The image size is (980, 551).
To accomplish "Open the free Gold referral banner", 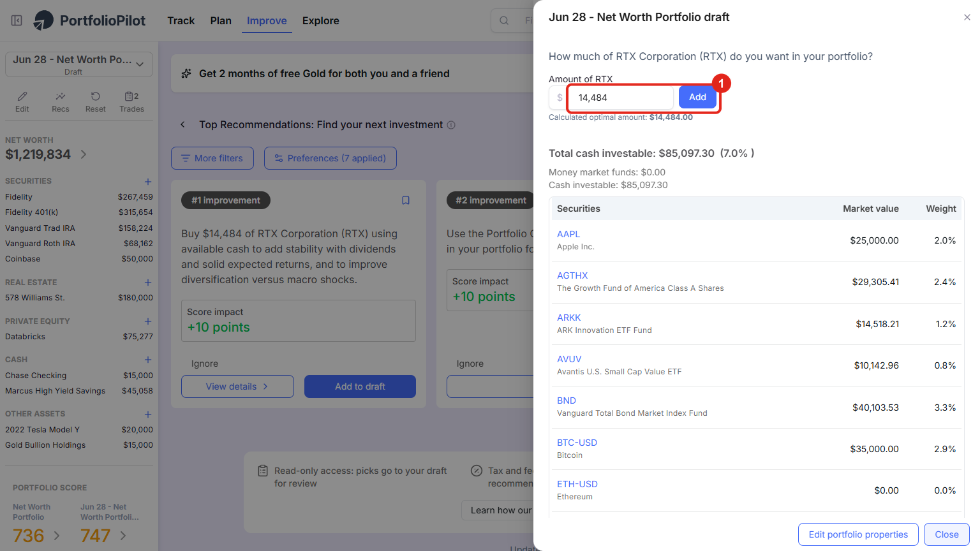I will click(352, 74).
